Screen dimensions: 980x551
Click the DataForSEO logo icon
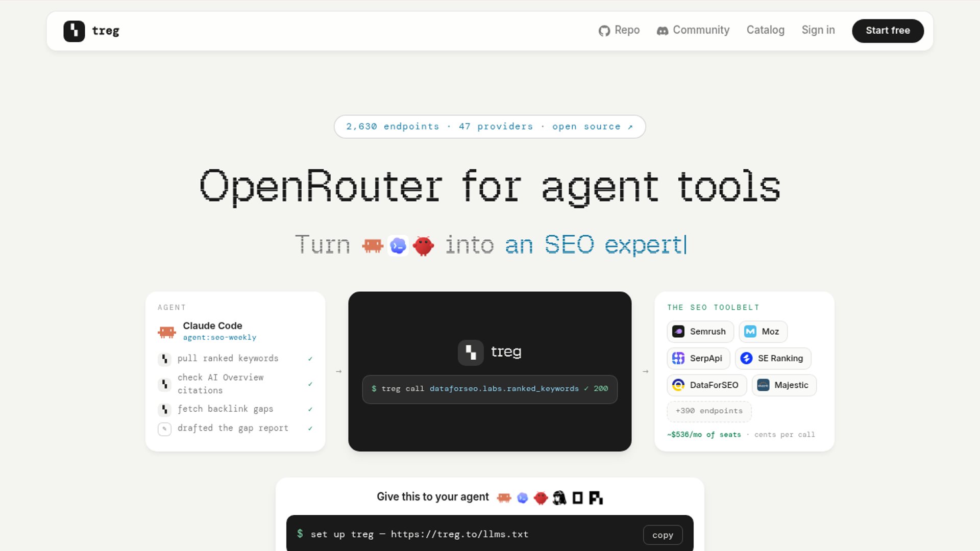pyautogui.click(x=678, y=385)
